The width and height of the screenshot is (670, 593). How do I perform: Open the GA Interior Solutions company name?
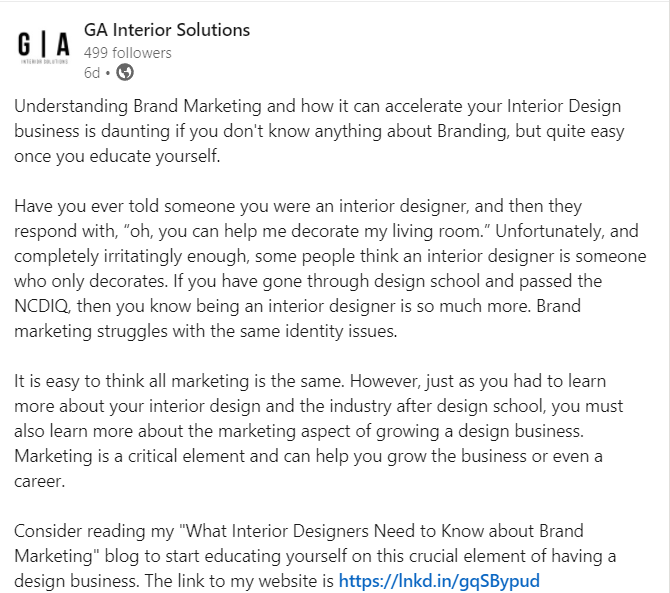click(x=167, y=30)
